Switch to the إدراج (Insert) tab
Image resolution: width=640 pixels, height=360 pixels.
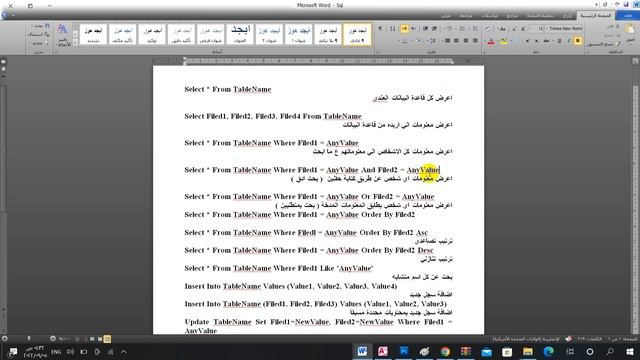[x=567, y=16]
